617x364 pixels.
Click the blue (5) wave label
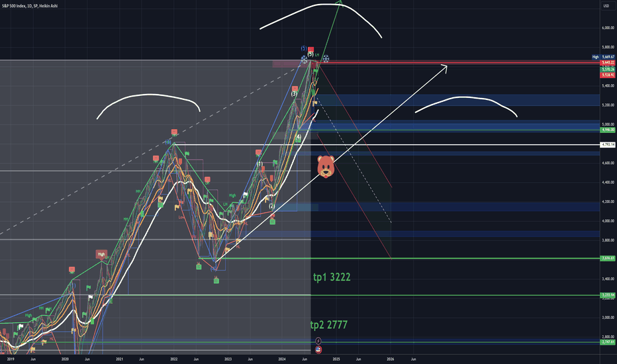(304, 48)
